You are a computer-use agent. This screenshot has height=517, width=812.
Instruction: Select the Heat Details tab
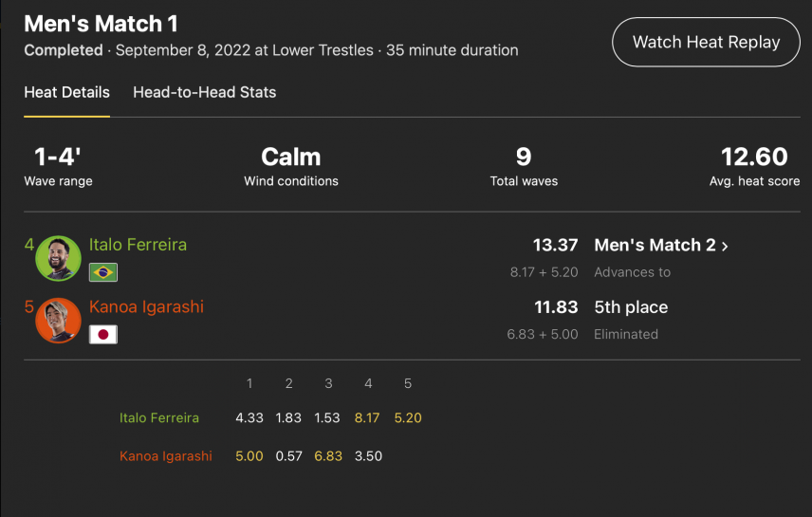[x=66, y=92]
